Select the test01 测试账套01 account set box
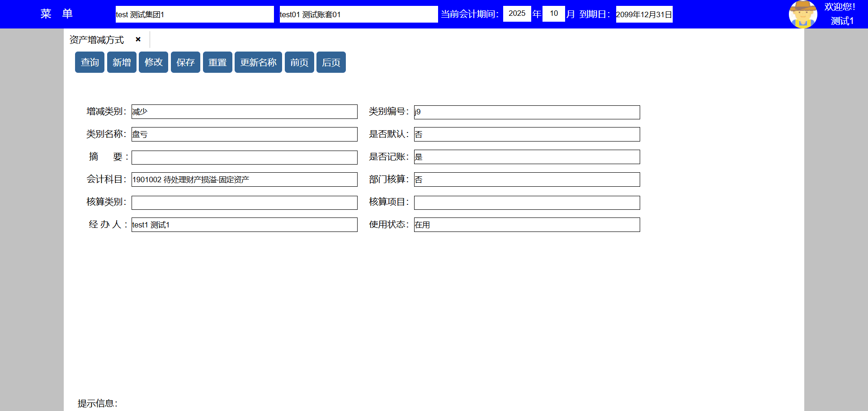Screen dimensions: 868x411 359,14
